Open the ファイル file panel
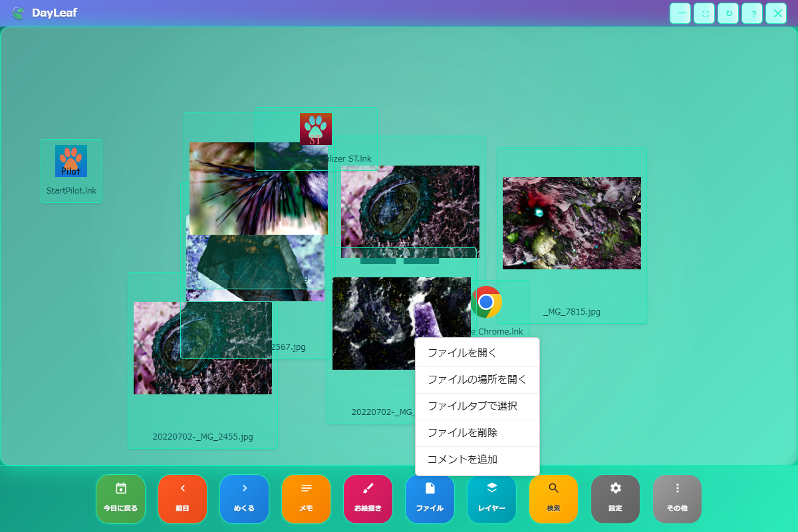Image resolution: width=798 pixels, height=532 pixels. coord(430,499)
